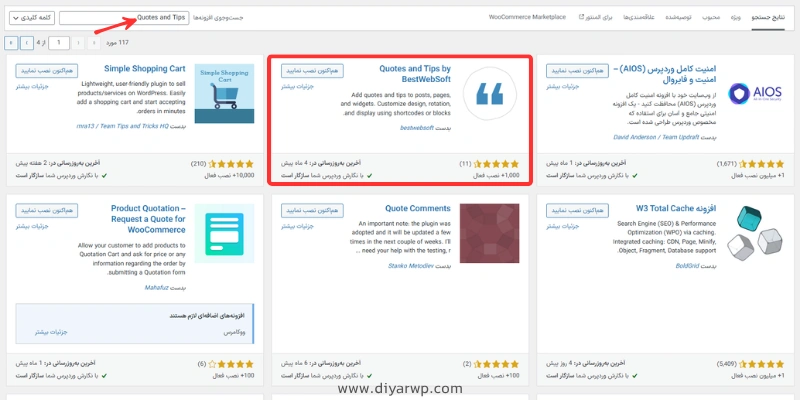Go to the next page of results

[x=27, y=43]
